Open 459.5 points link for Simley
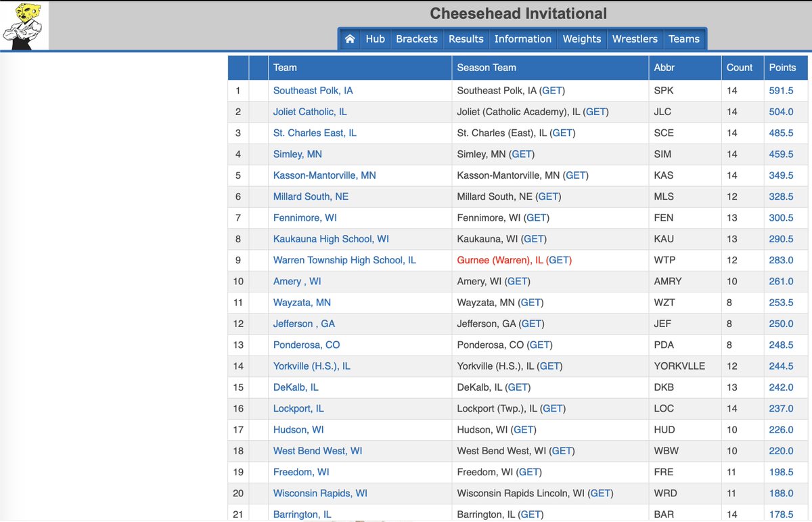The height and width of the screenshot is (522, 812). [781, 154]
